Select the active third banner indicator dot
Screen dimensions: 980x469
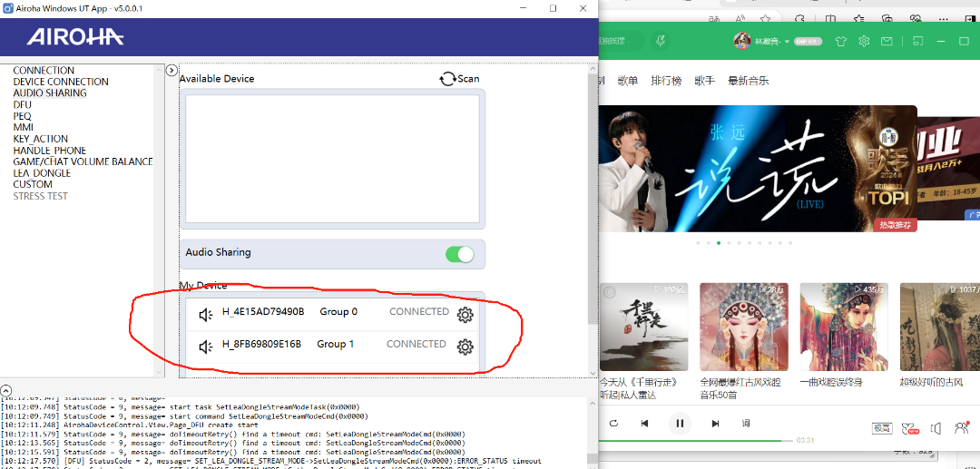click(719, 243)
